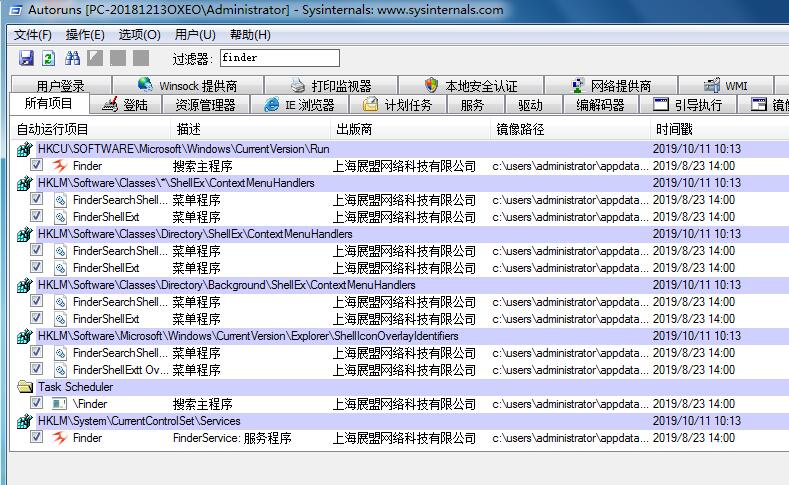Image resolution: width=789 pixels, height=485 pixels.
Task: Uncheck FinderShellExt under Classes\* ContextMenuHandlers
Action: pos(36,216)
